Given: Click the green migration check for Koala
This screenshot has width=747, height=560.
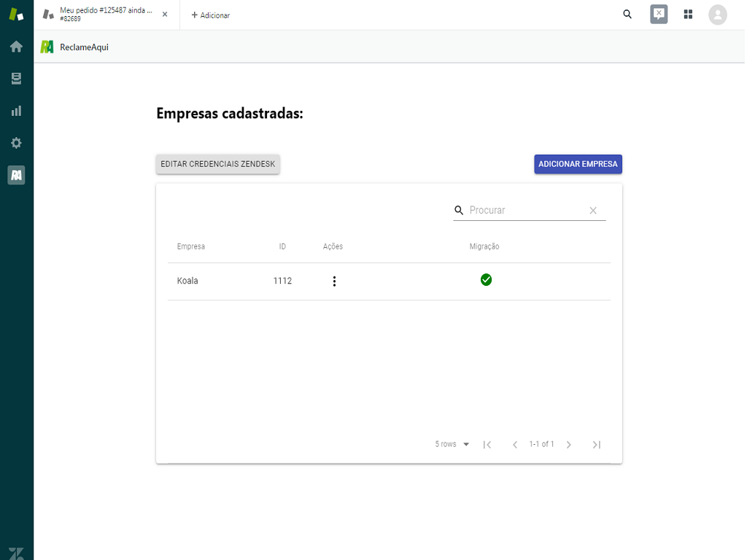Looking at the screenshot, I should (486, 280).
